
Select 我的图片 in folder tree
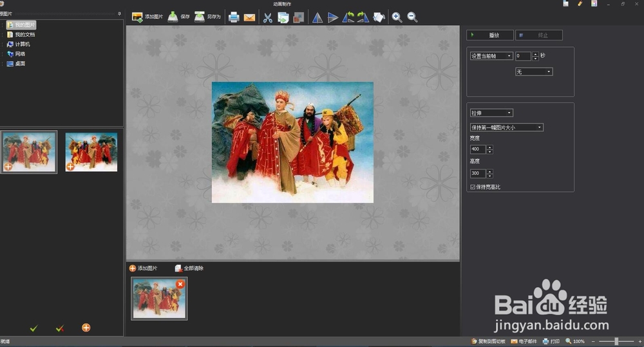tap(21, 25)
